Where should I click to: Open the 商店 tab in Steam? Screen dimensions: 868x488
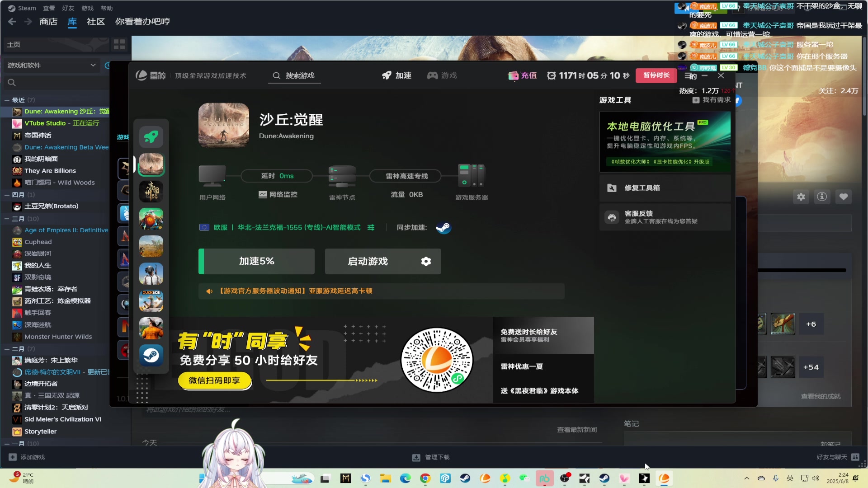point(48,22)
